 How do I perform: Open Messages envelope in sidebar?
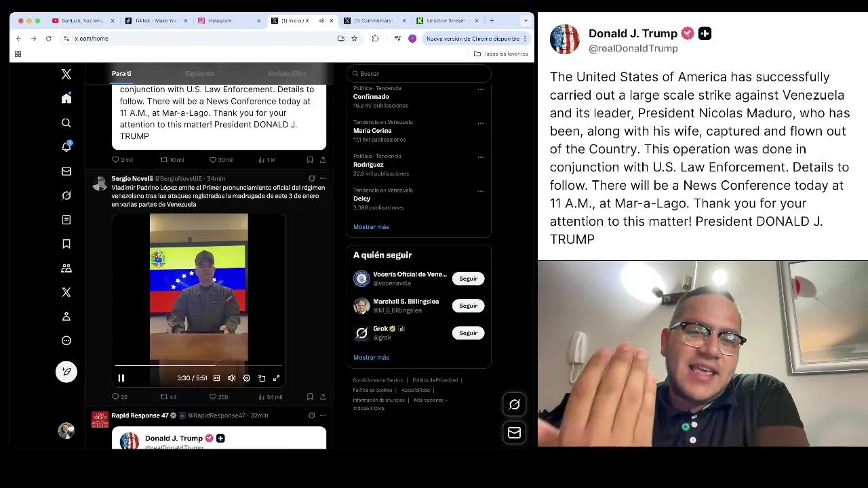[x=66, y=171]
